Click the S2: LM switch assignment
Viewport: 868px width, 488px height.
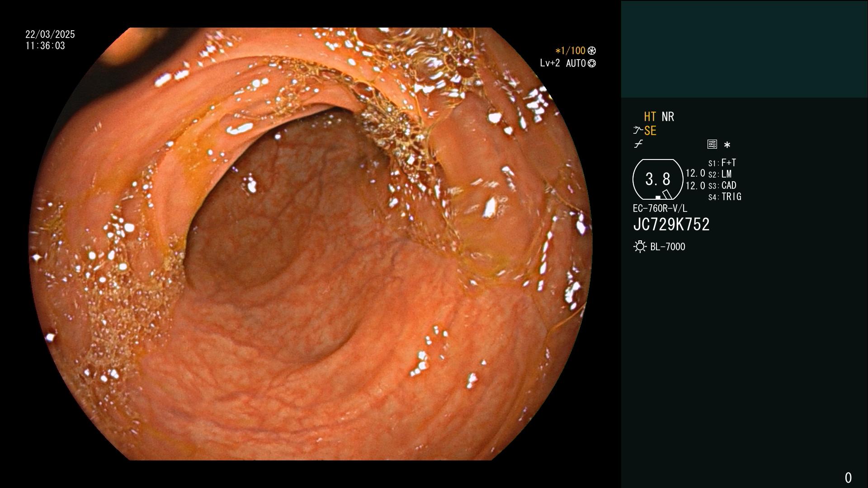coord(720,174)
